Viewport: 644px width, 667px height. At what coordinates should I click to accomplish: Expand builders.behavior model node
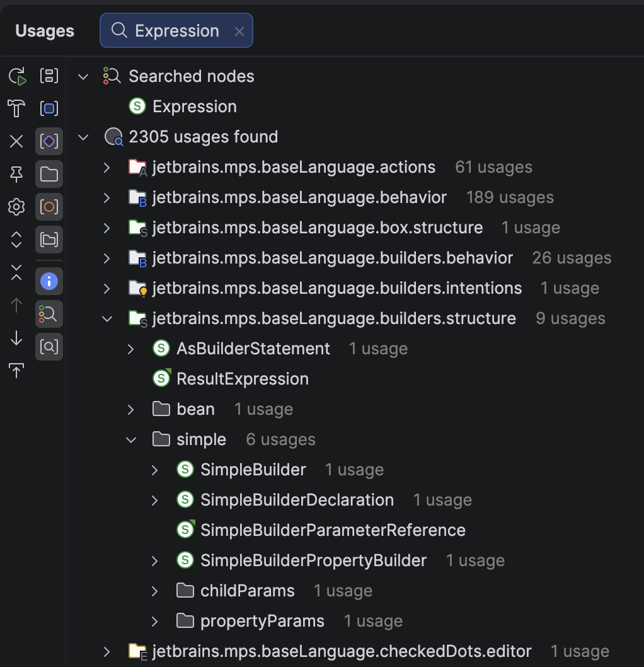(107, 258)
